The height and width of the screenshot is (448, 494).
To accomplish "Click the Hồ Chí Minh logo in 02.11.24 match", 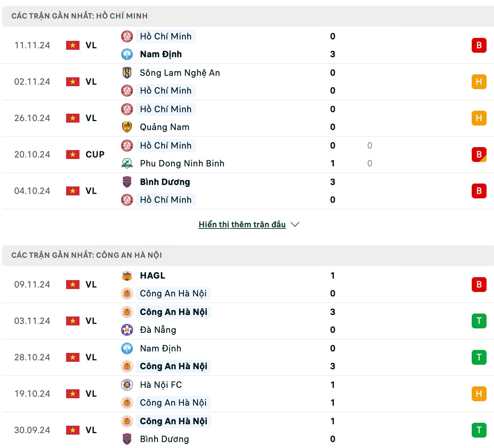I will coord(127,91).
